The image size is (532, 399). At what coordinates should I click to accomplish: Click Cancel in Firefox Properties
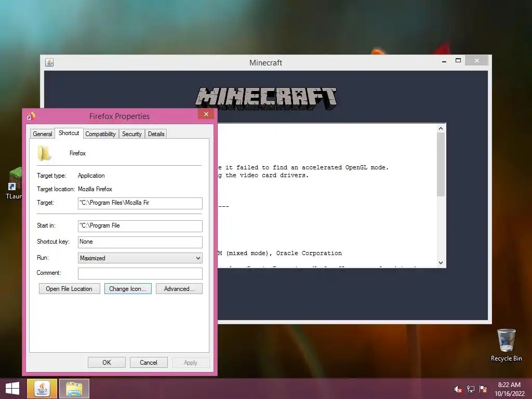click(149, 362)
